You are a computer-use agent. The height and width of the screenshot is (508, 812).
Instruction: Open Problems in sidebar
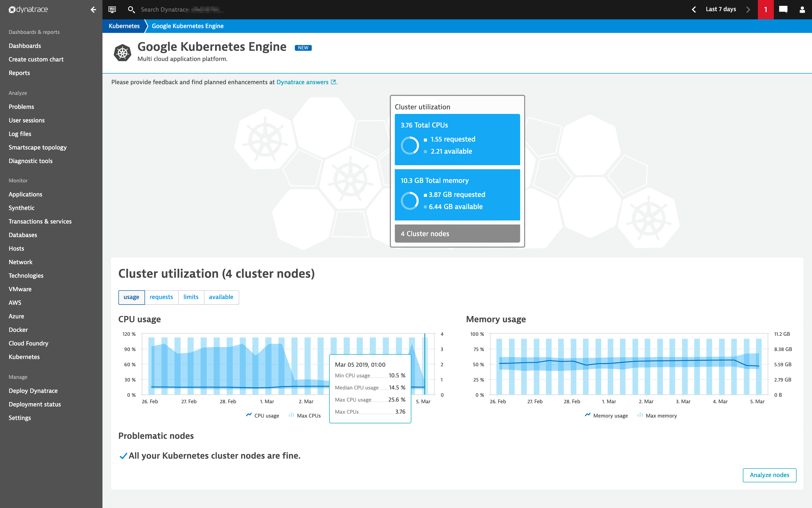(21, 106)
